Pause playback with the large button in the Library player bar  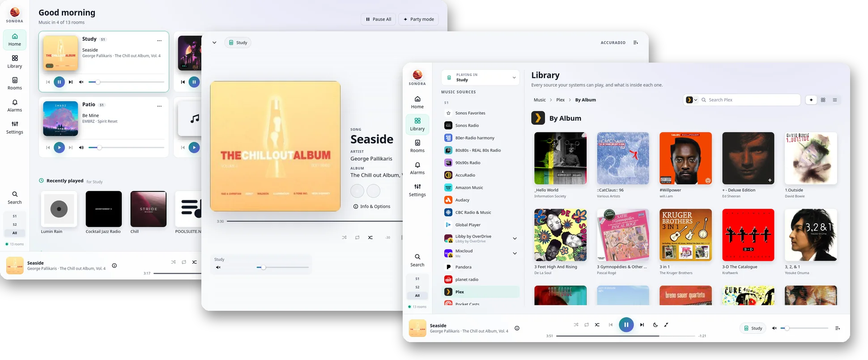click(626, 325)
